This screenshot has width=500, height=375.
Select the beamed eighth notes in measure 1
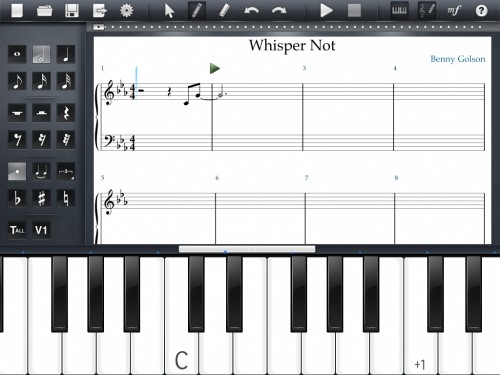pos(192,94)
